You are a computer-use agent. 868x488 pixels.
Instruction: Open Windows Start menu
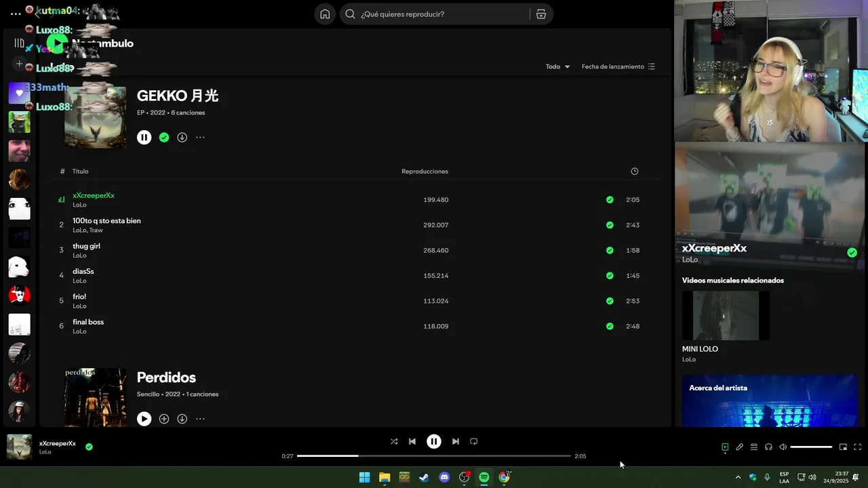point(364,477)
